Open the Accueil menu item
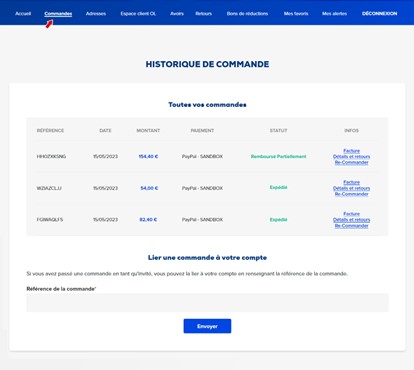 point(23,14)
